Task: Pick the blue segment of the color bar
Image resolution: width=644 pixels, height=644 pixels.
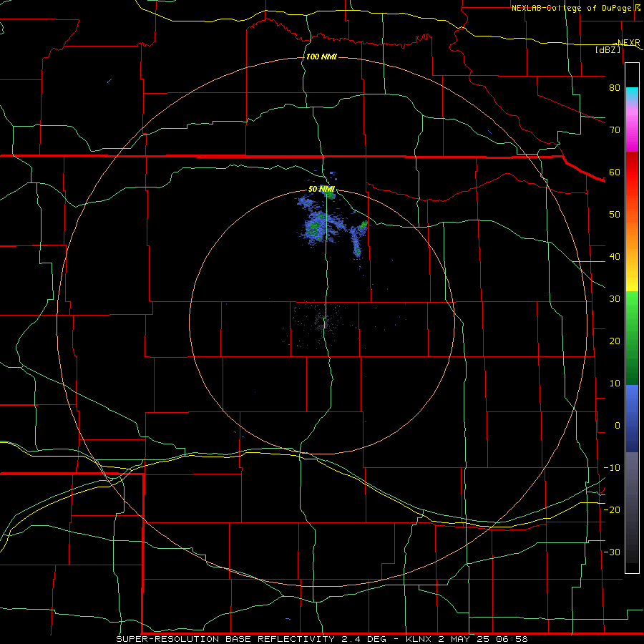Action: click(632, 418)
